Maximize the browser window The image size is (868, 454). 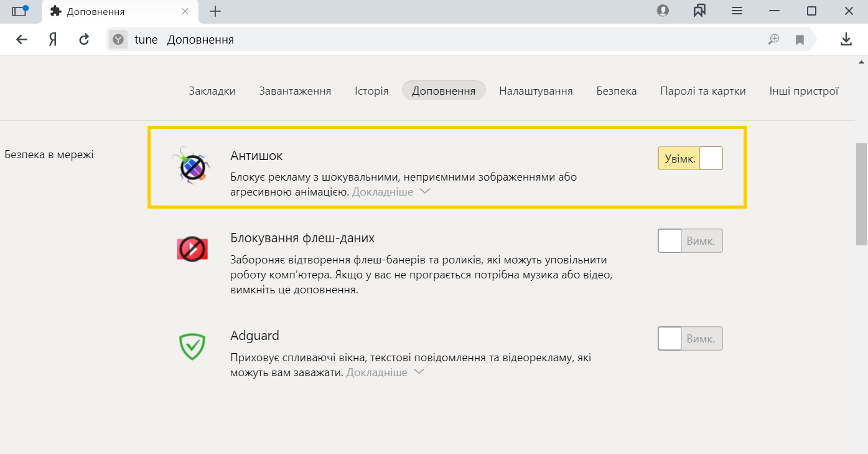(811, 11)
